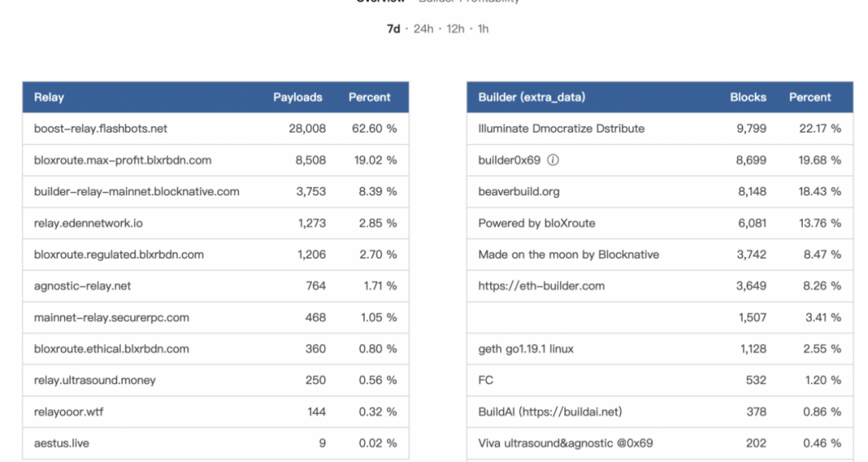868x462 pixels.
Task: Click the Blocks column header
Action: (747, 97)
